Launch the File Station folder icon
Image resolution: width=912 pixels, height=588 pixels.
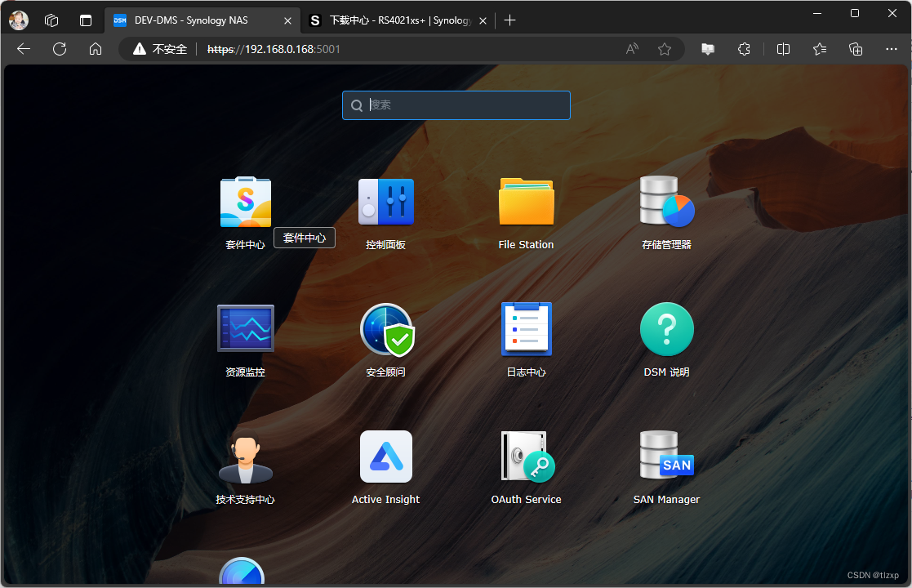pos(527,202)
